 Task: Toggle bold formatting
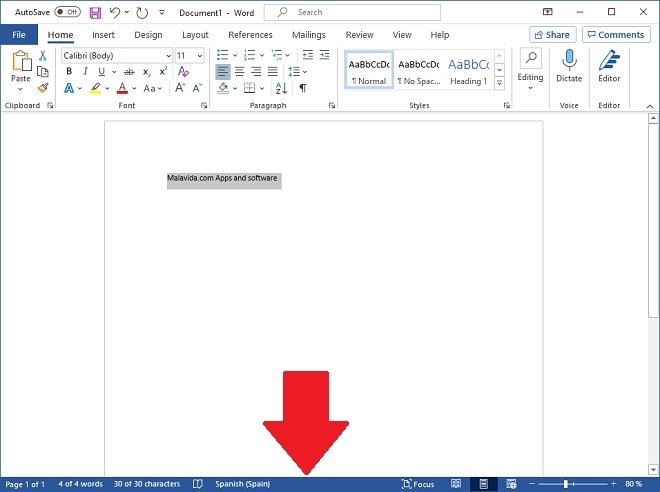click(69, 72)
